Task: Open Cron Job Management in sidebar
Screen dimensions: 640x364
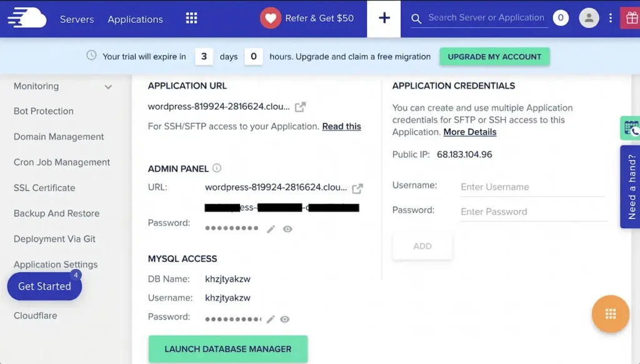Action: [62, 162]
